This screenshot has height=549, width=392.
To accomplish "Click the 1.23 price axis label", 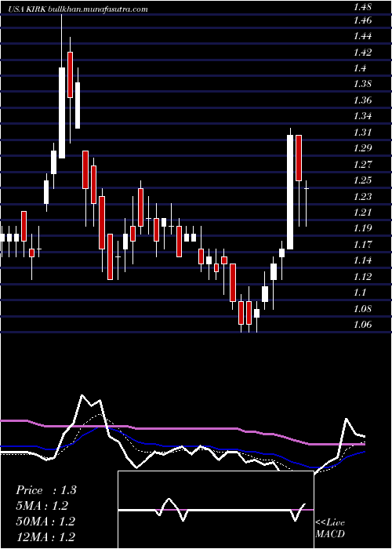I will [x=362, y=196].
